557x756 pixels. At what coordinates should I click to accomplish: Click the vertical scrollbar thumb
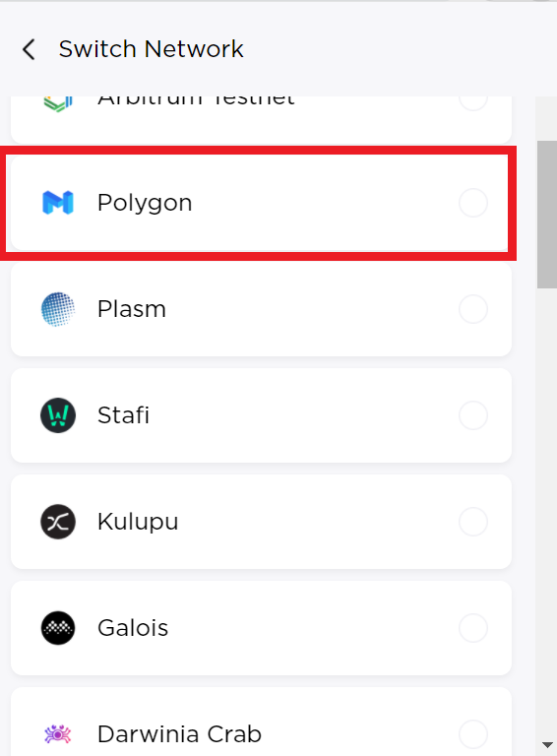(x=547, y=215)
